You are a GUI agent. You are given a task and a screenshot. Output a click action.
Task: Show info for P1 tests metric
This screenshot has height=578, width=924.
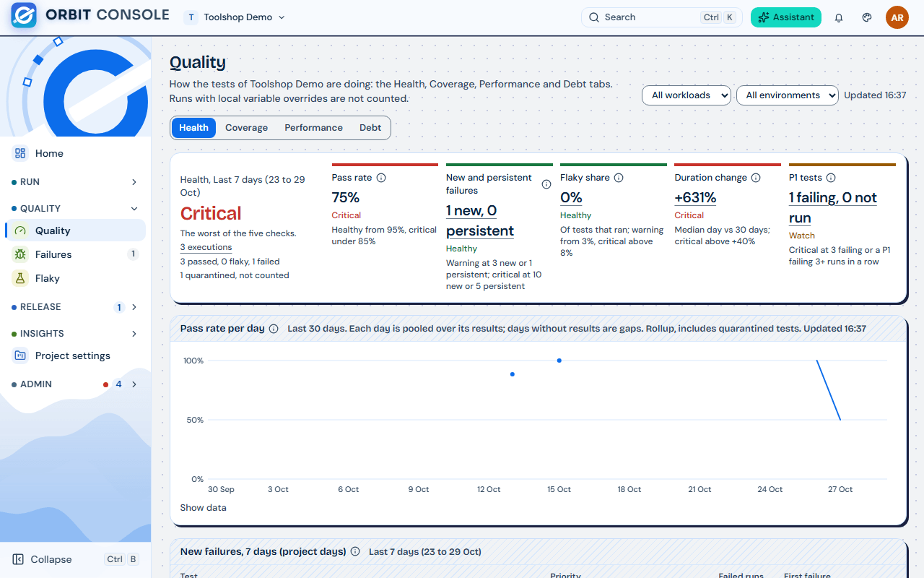click(x=831, y=178)
